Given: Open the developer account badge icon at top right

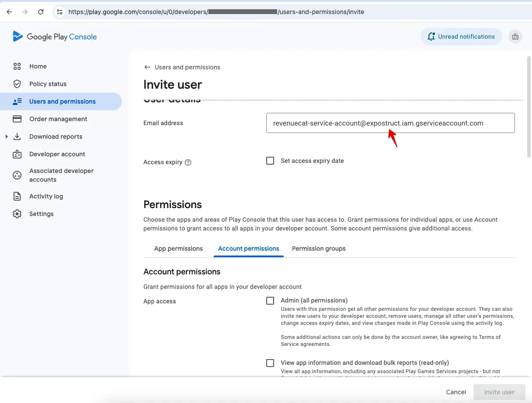Looking at the screenshot, I should 515,37.
